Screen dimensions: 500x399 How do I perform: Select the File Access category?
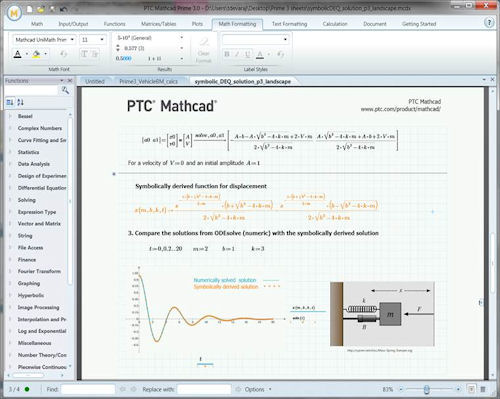30,248
